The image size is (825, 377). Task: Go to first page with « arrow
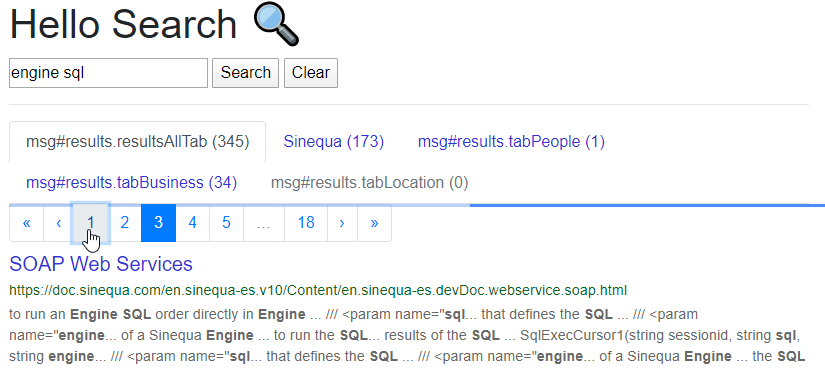coord(26,223)
